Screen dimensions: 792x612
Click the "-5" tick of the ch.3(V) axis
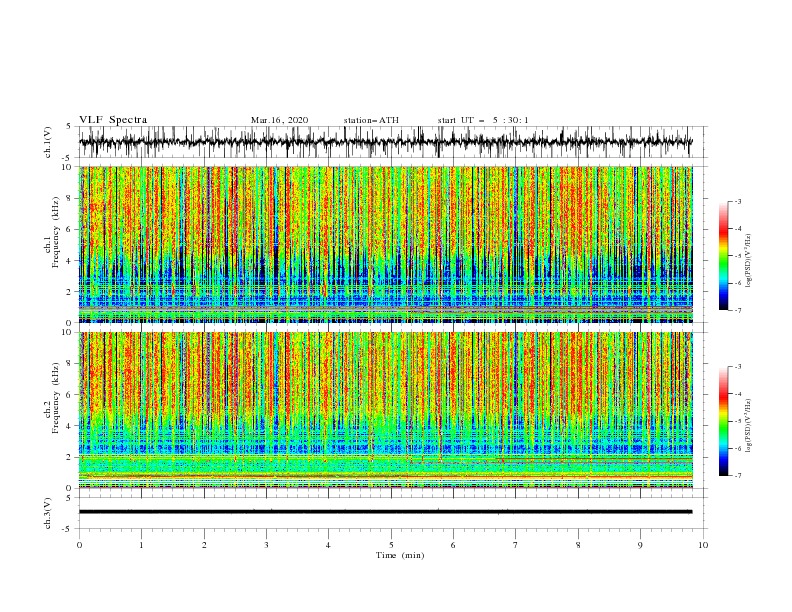68,529
